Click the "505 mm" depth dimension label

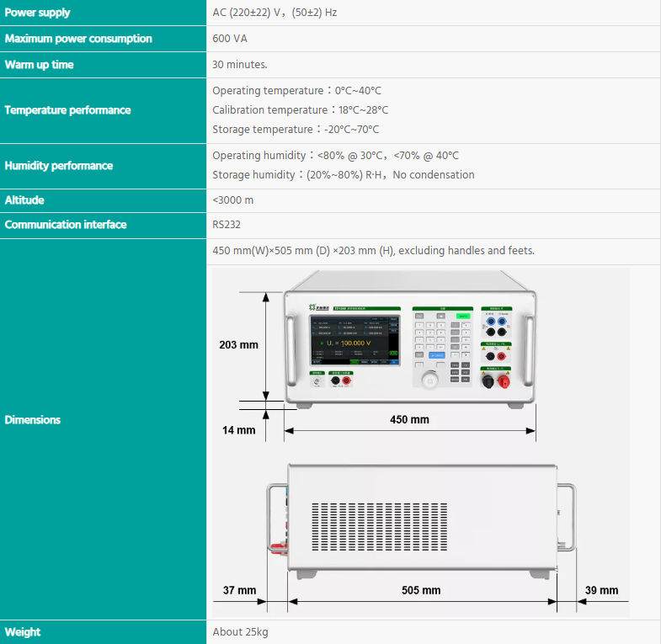tap(420, 590)
